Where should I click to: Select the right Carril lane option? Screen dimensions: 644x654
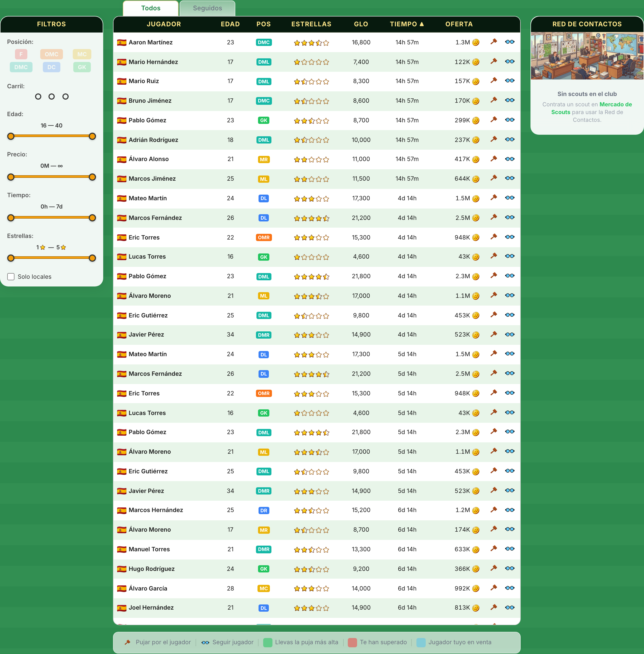[66, 97]
